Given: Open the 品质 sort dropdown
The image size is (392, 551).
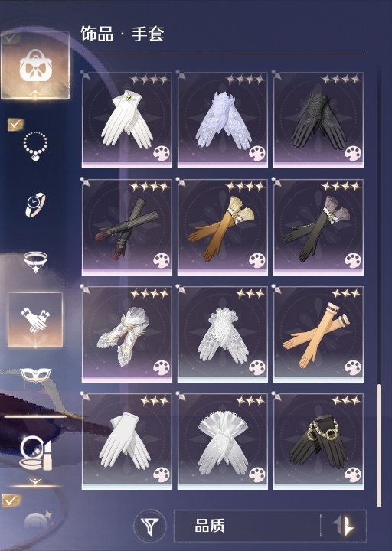Looking at the screenshot, I should (x=247, y=526).
